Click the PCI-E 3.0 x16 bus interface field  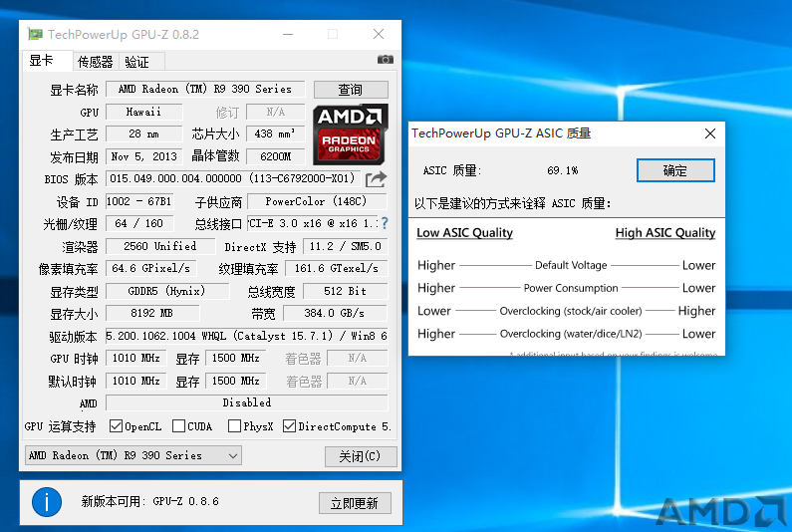(x=313, y=223)
